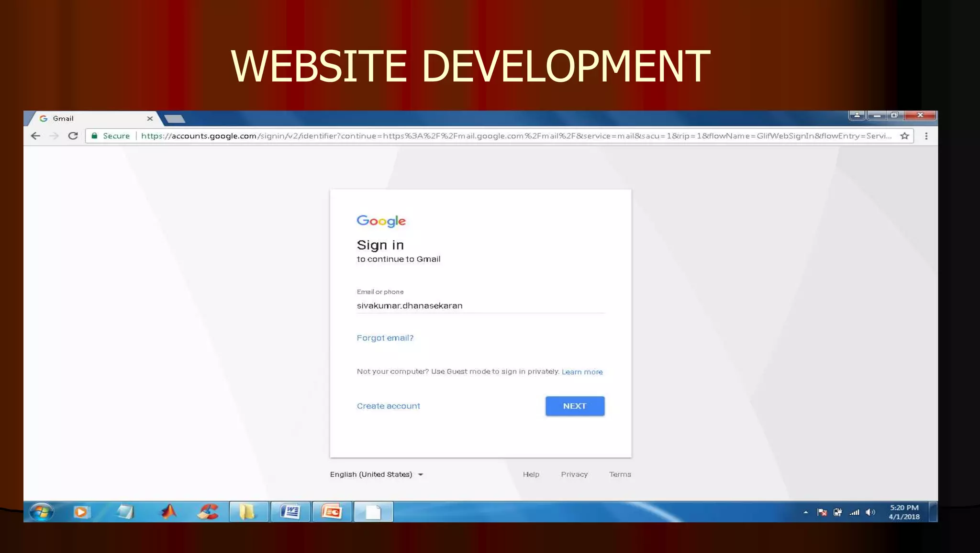Open the Terms footer link

pos(620,474)
